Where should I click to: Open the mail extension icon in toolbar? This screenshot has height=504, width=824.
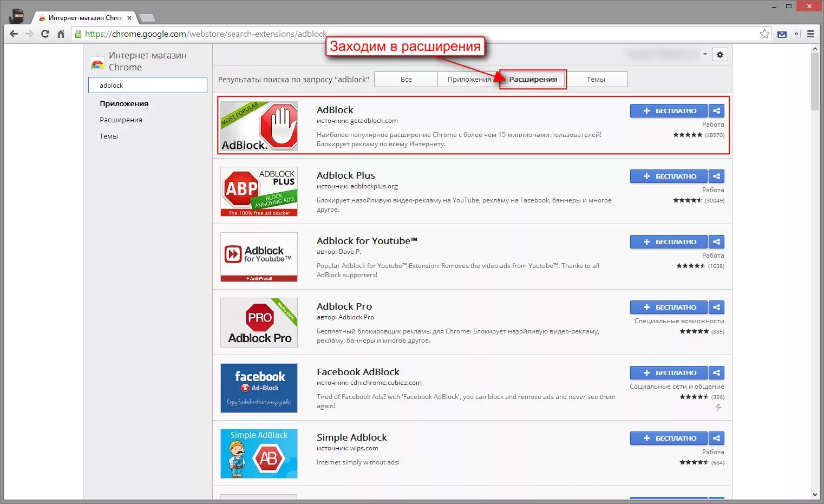point(782,34)
